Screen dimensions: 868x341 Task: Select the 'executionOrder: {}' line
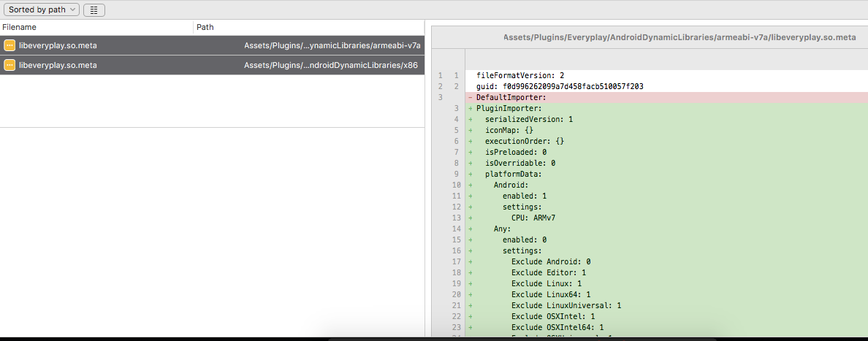[666, 141]
